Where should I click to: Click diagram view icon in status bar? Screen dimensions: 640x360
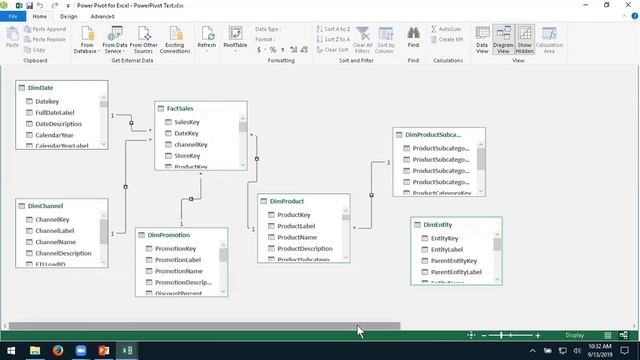pyautogui.click(x=624, y=335)
